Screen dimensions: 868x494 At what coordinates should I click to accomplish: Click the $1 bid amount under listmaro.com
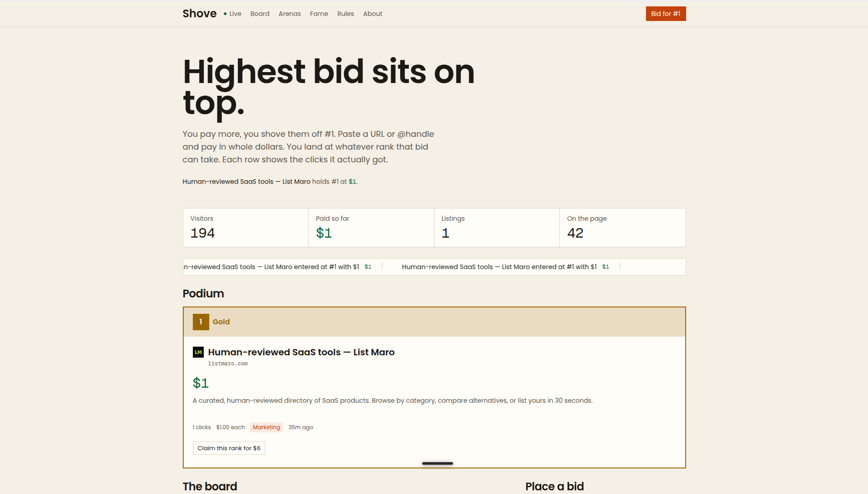tap(201, 383)
